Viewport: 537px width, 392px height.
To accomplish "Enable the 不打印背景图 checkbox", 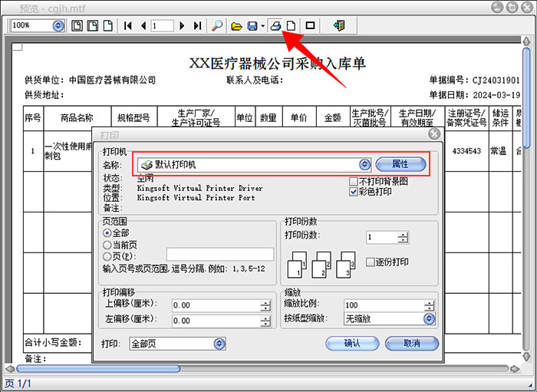I will [354, 181].
